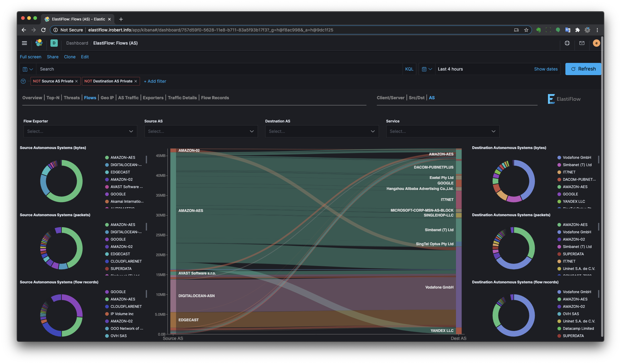The height and width of the screenshot is (364, 621).
Task: Toggle AMAZON-AES in Source bytes legend
Action: coord(123,158)
